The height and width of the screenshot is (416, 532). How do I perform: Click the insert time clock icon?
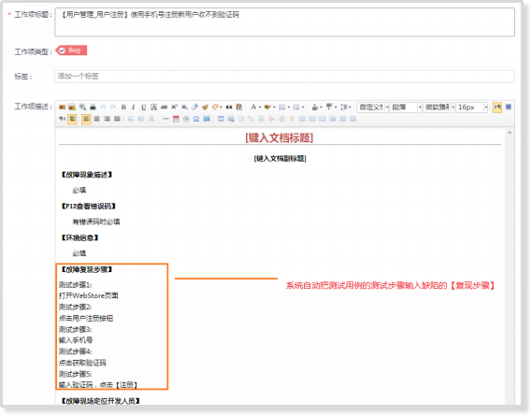186,119
